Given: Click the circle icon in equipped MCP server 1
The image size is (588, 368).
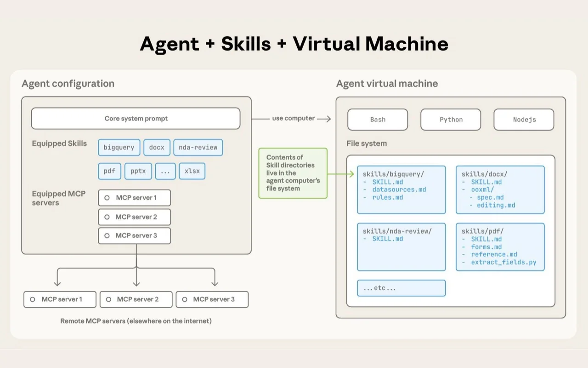Looking at the screenshot, I should 107,198.
